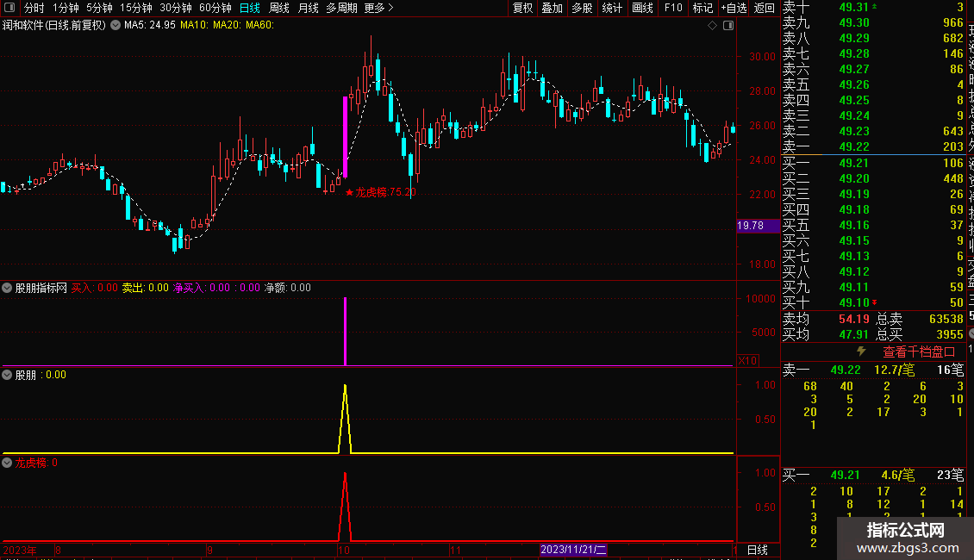Click the panel layout icon at top-left
Image resolution: width=974 pixels, height=560 pixels.
tap(9, 8)
